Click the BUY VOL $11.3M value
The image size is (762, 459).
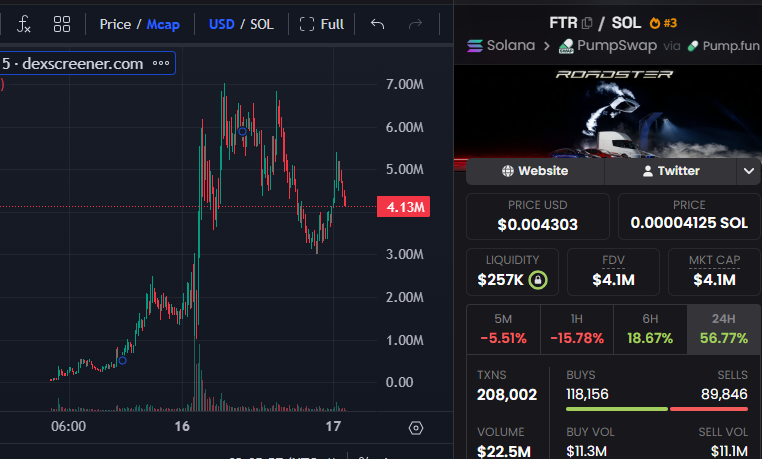[x=587, y=451]
